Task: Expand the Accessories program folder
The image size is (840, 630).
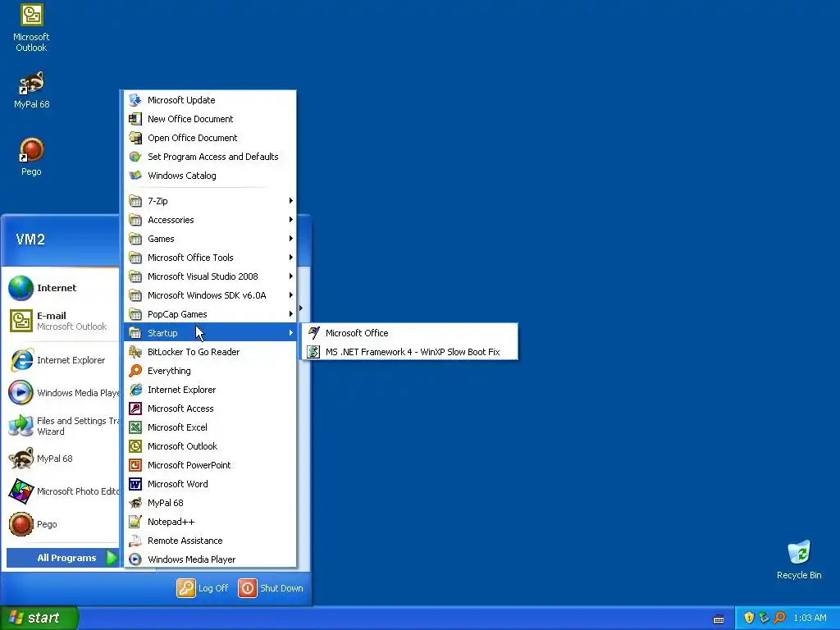Action: tap(210, 220)
